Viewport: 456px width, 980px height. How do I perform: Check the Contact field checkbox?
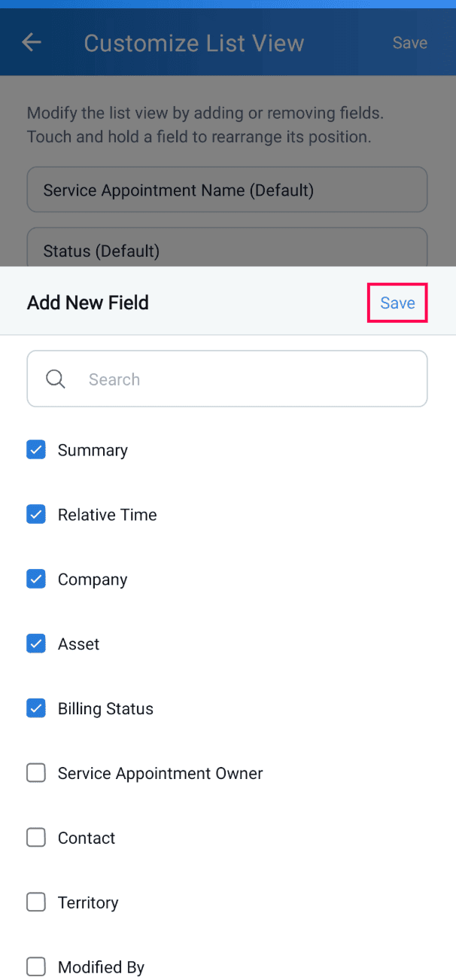click(36, 838)
